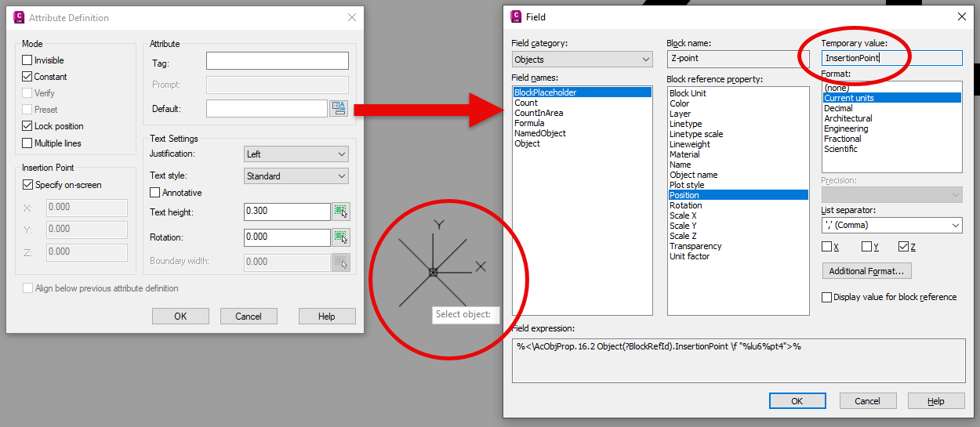Click the AutoCAD icon in Attribute Definition title
The image size is (980, 427).
[20, 17]
